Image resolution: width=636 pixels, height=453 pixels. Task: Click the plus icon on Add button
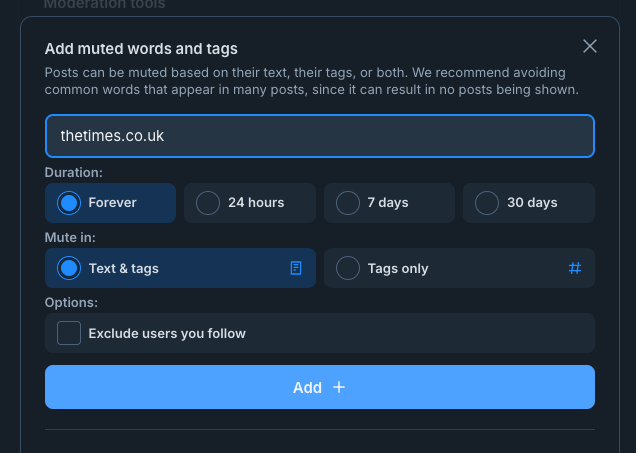click(x=339, y=387)
